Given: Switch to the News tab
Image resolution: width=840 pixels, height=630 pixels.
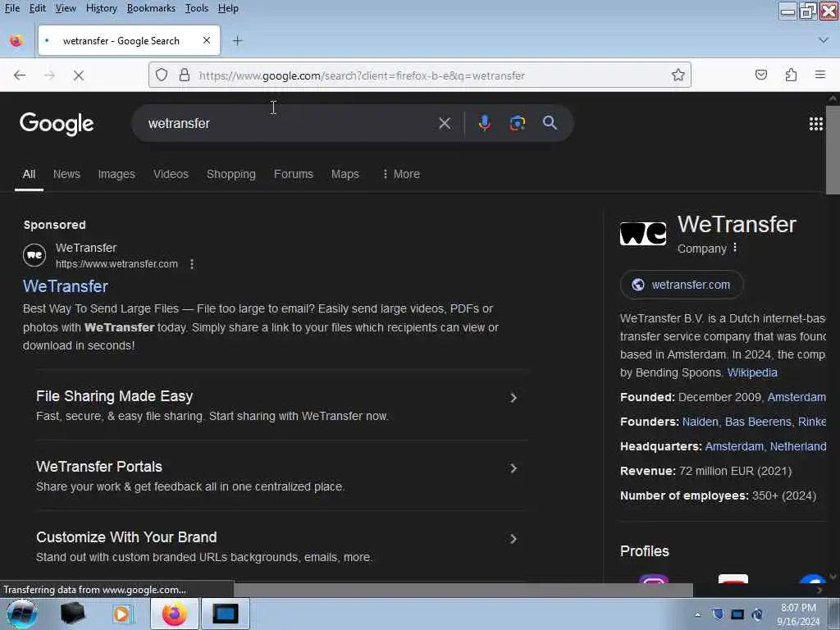Looking at the screenshot, I should [x=66, y=174].
